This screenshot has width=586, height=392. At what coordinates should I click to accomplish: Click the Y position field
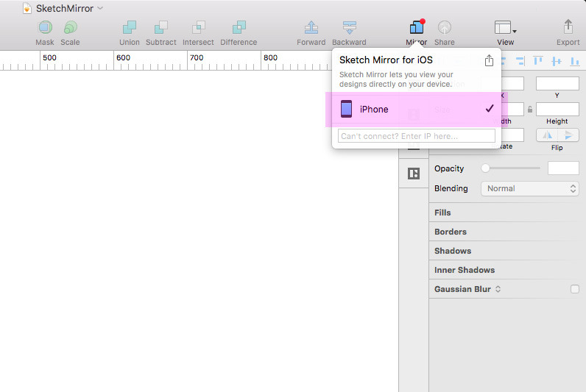tap(557, 84)
